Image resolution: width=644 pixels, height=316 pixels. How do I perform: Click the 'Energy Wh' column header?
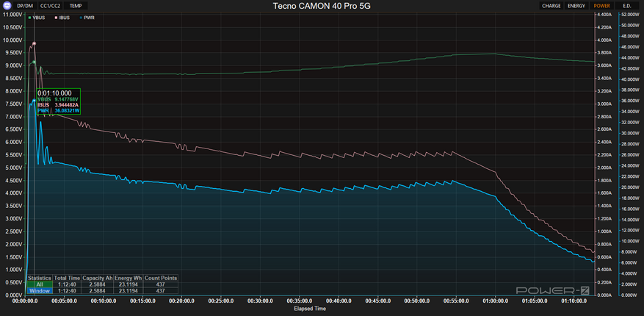click(x=129, y=279)
